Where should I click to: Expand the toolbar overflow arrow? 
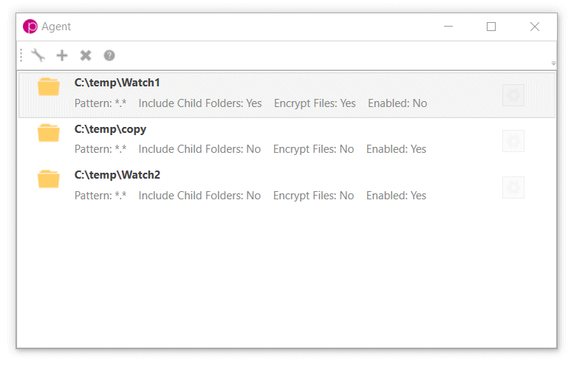point(553,63)
